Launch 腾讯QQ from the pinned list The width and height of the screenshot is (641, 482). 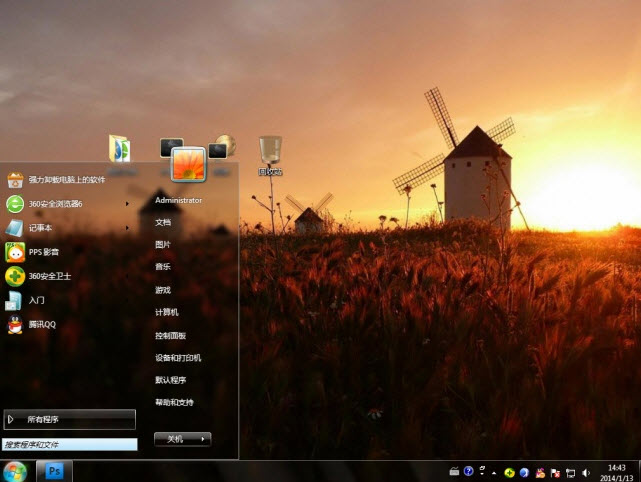click(42, 324)
